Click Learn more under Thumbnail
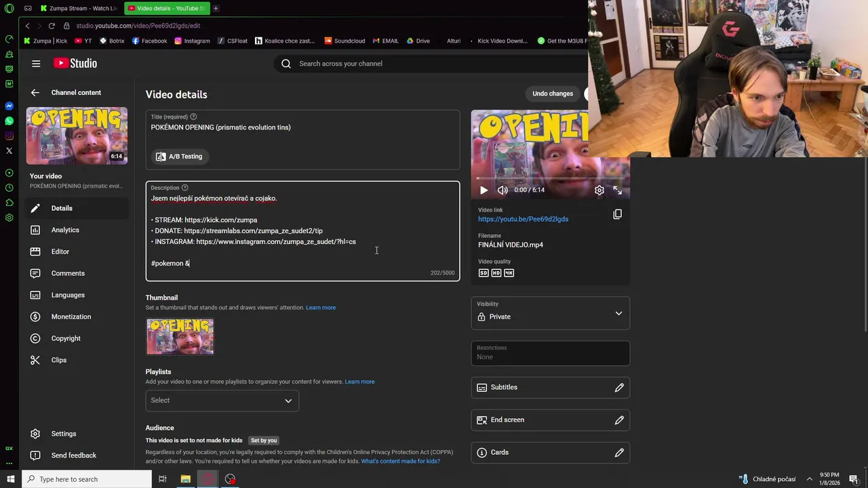The height and width of the screenshot is (488, 868). (321, 308)
